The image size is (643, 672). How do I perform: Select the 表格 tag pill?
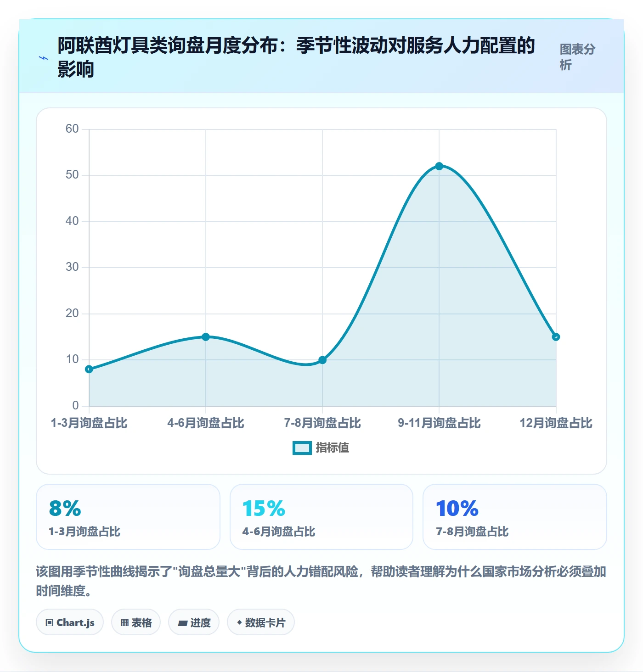pyautogui.click(x=136, y=622)
